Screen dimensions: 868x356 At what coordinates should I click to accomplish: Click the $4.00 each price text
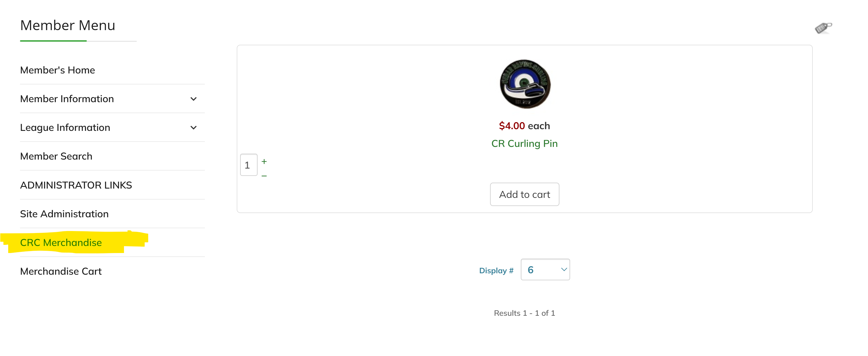[524, 126]
